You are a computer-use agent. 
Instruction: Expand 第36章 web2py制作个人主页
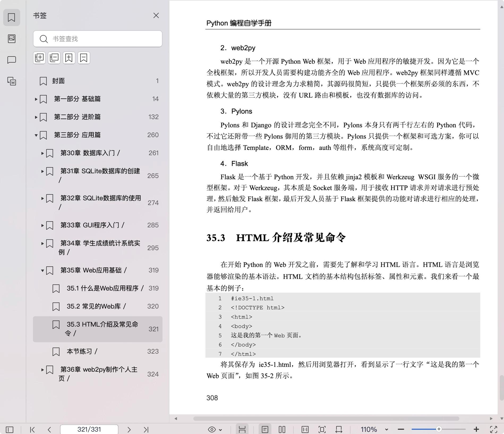tap(42, 370)
